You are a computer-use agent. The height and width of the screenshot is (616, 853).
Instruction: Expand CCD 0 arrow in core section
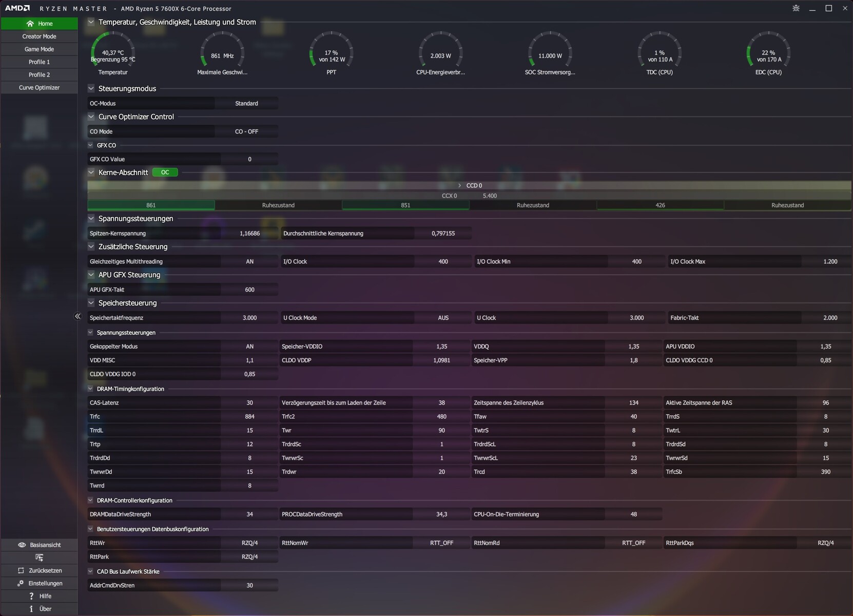459,185
